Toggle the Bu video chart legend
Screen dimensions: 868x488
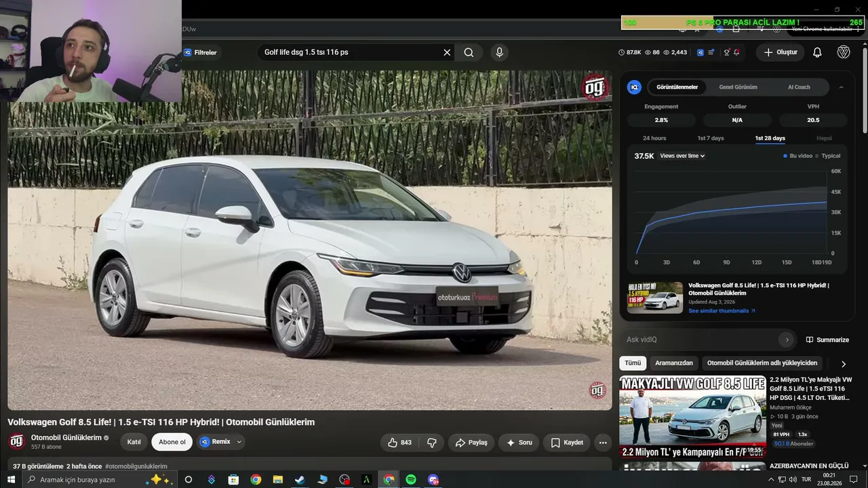pos(798,156)
